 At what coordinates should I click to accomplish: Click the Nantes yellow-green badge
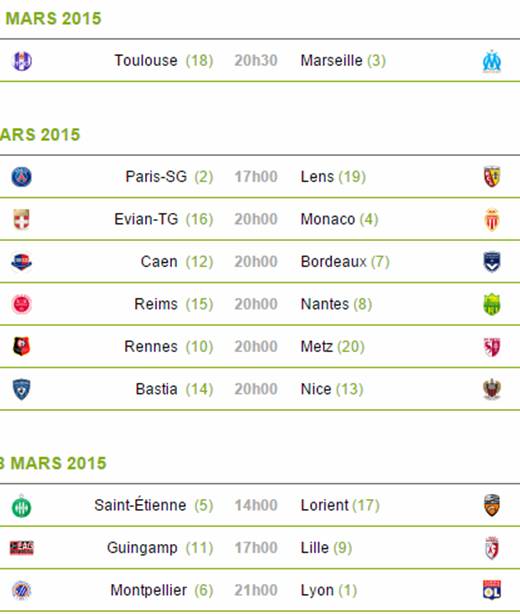pos(492,304)
